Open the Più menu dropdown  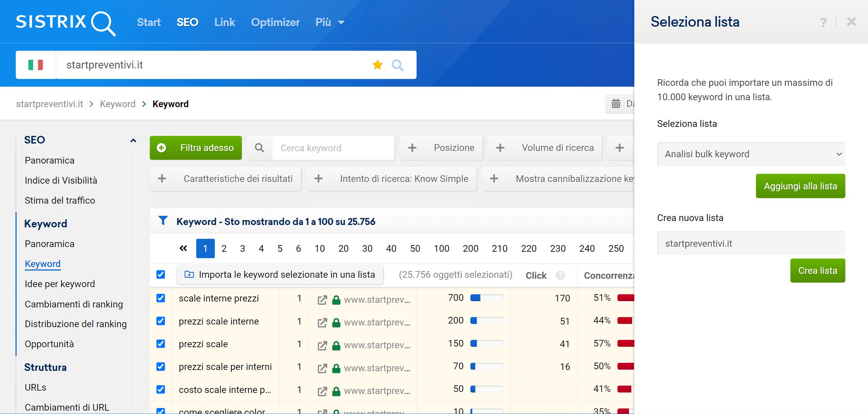[330, 22]
